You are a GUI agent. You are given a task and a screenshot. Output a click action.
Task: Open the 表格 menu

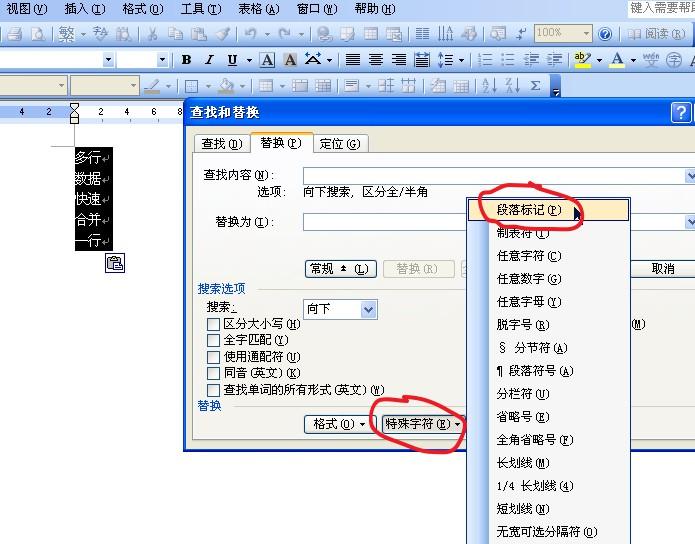[x=259, y=8]
